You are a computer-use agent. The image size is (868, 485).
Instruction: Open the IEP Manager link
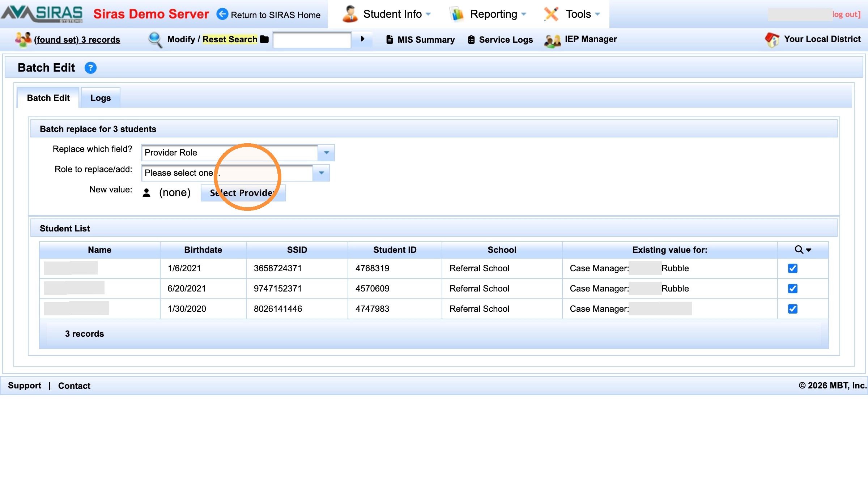[x=591, y=39]
